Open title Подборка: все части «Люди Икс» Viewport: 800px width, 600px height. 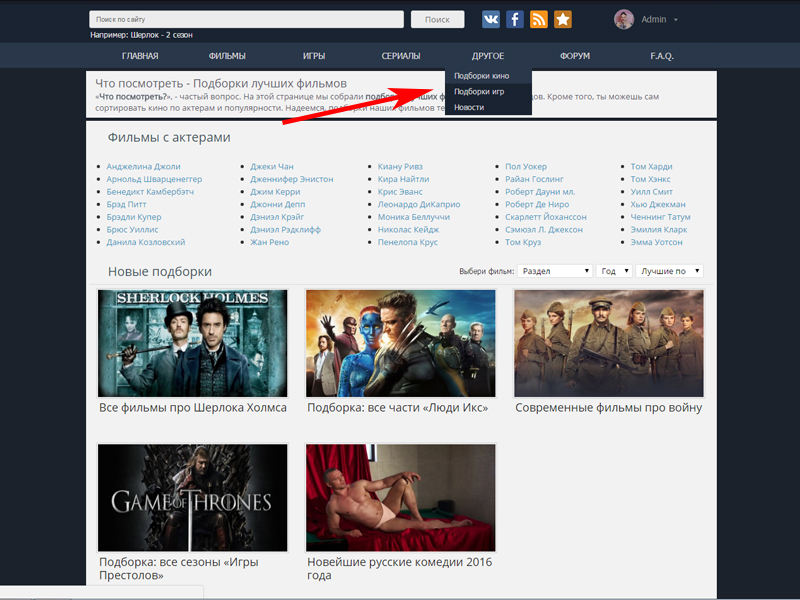[397, 408]
